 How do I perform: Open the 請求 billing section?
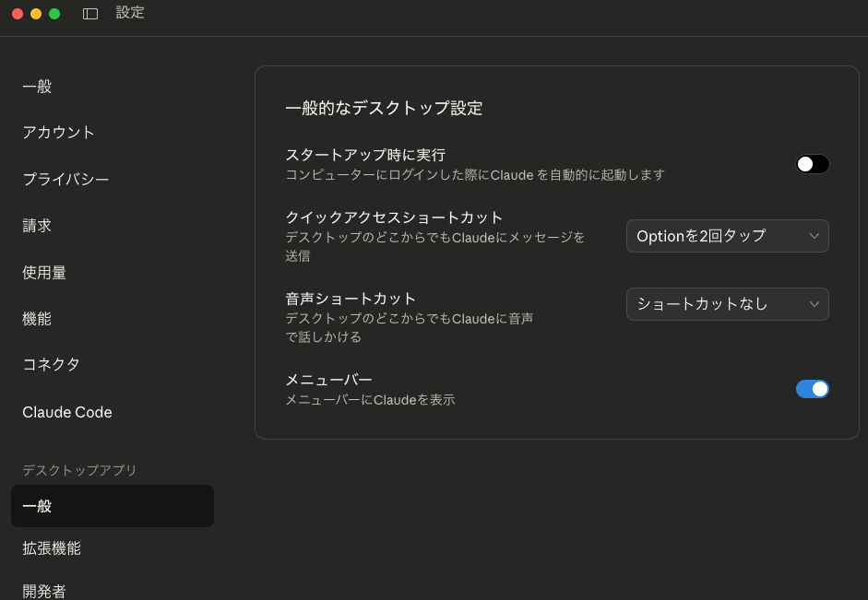[x=37, y=226]
